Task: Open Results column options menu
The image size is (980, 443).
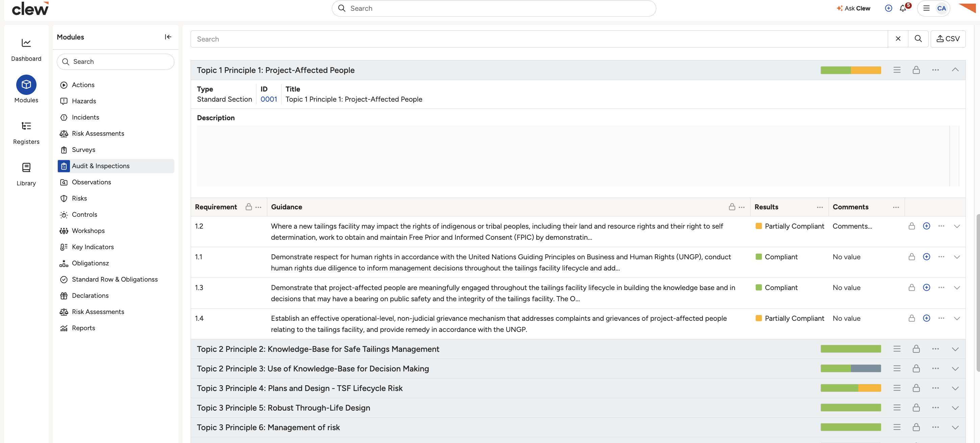Action: pyautogui.click(x=819, y=207)
